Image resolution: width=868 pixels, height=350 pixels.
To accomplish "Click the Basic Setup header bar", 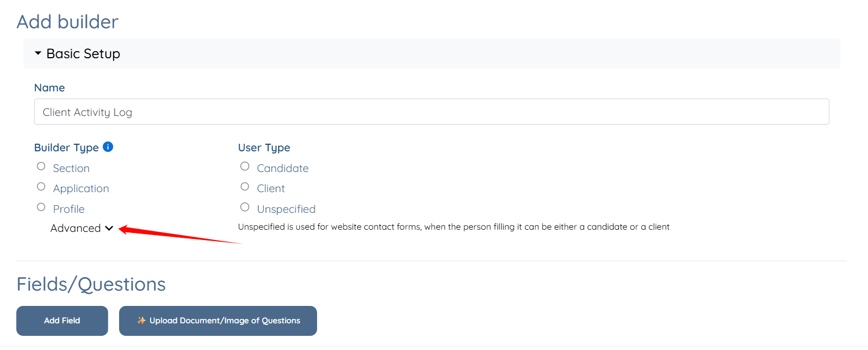I will [431, 53].
